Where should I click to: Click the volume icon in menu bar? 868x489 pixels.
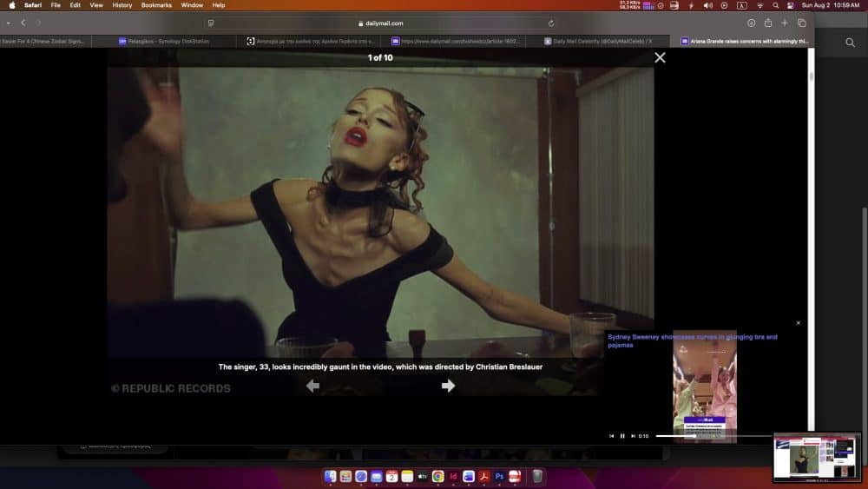(707, 5)
